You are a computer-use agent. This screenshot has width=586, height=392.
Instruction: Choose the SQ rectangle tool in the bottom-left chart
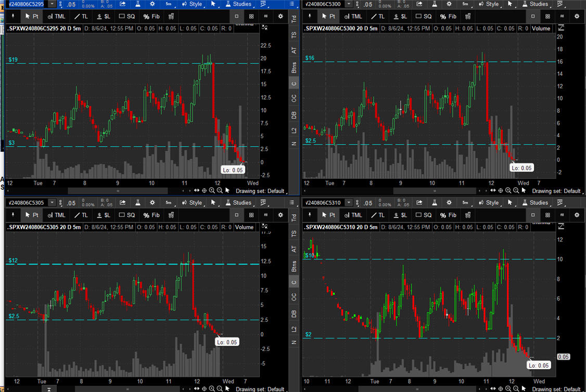[x=126, y=215]
